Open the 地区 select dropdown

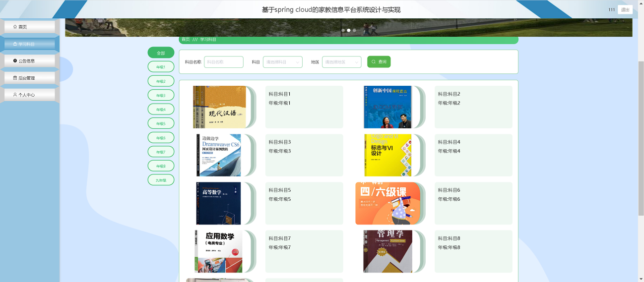[x=342, y=62]
